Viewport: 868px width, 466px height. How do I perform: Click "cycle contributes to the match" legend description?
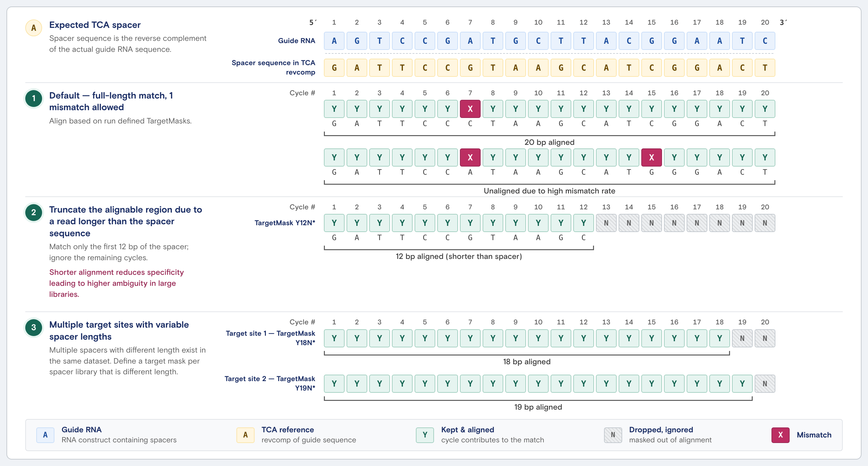[x=493, y=440]
